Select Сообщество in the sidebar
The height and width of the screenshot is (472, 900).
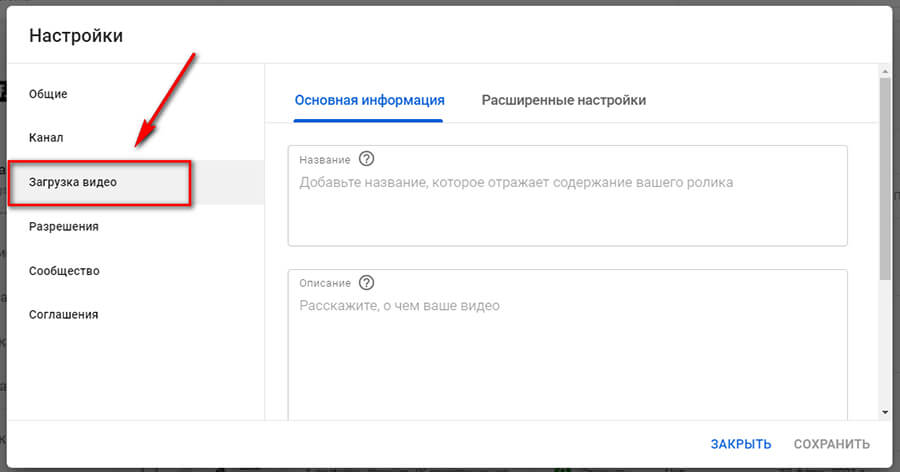pyautogui.click(x=64, y=271)
